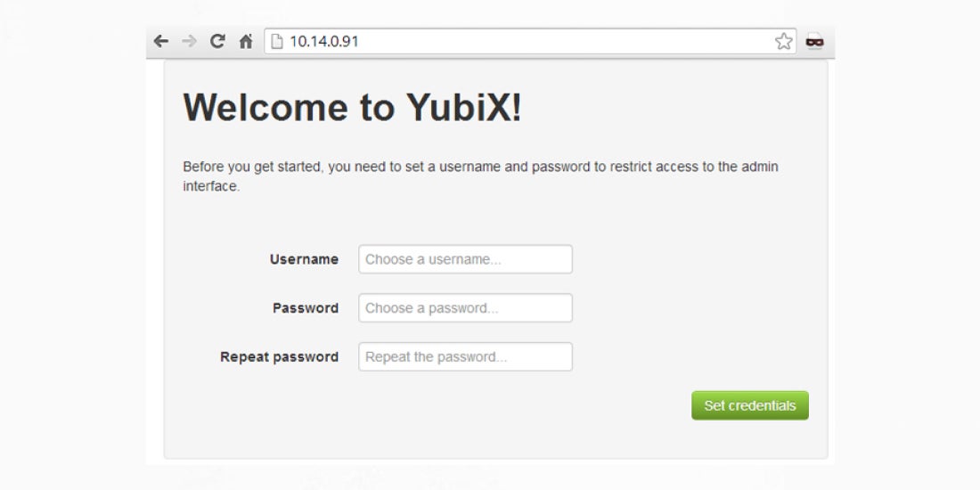980x490 pixels.
Task: Go back using the browser back arrow
Action: click(160, 41)
